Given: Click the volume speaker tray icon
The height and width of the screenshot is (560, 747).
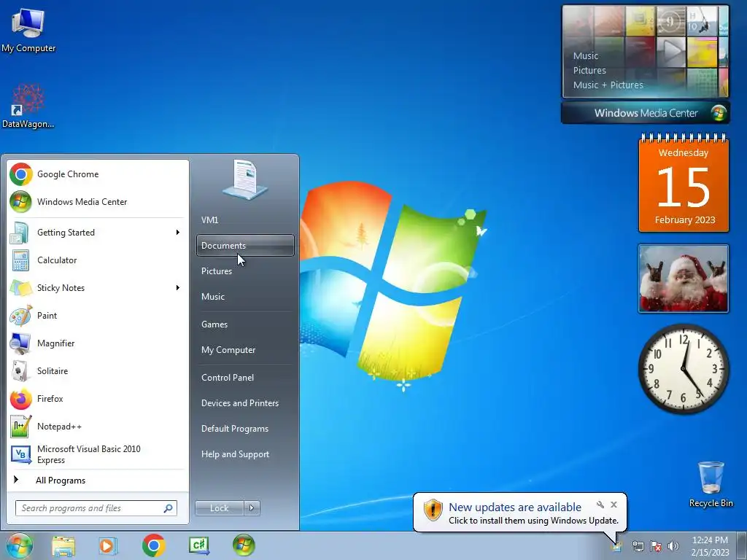Looking at the screenshot, I should tap(673, 547).
